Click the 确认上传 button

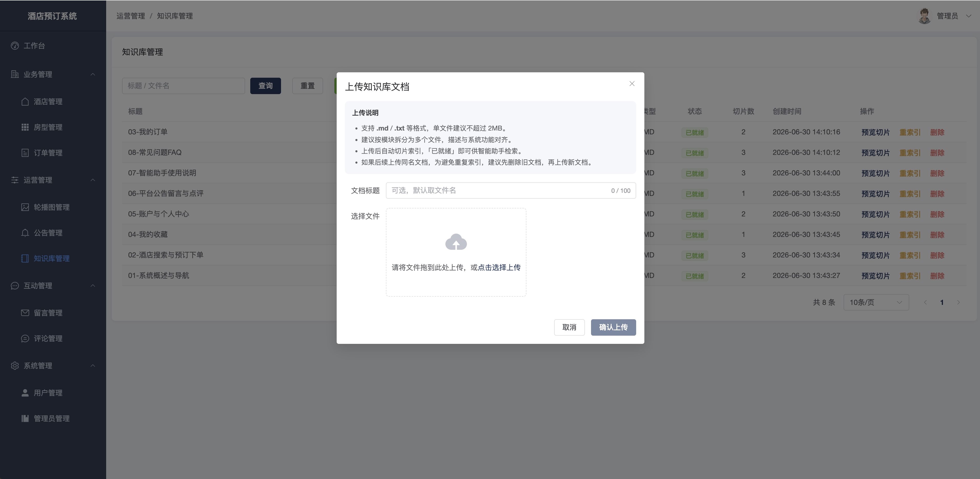613,327
